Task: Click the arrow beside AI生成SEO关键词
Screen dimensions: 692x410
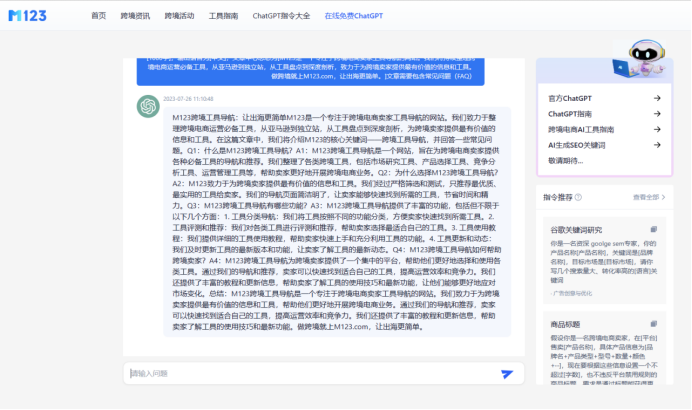Action: click(656, 145)
